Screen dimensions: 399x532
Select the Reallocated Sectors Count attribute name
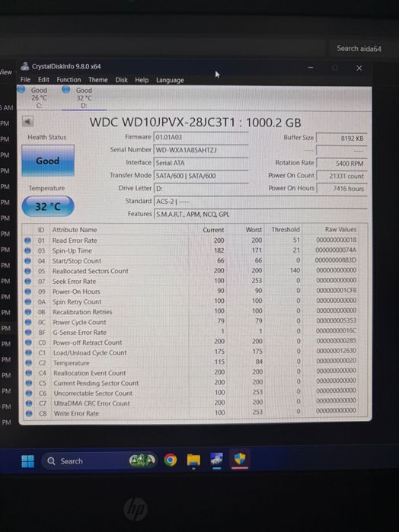pos(91,271)
